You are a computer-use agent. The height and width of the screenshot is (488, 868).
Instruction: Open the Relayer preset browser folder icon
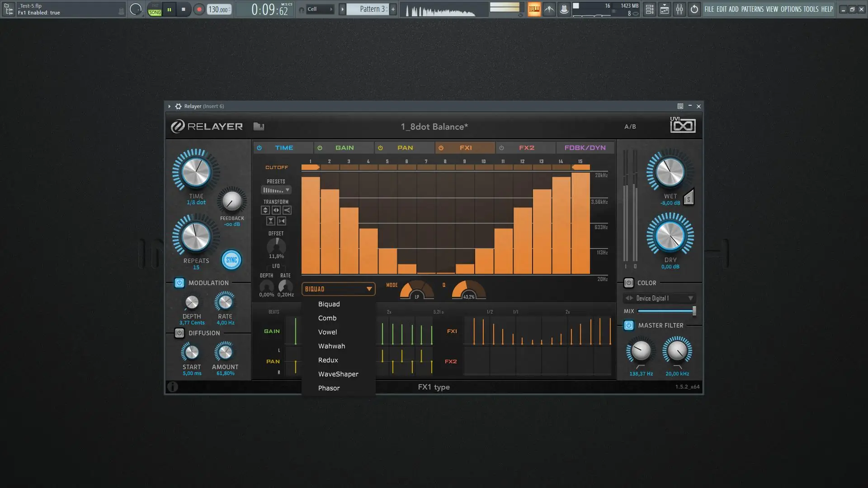click(x=259, y=127)
